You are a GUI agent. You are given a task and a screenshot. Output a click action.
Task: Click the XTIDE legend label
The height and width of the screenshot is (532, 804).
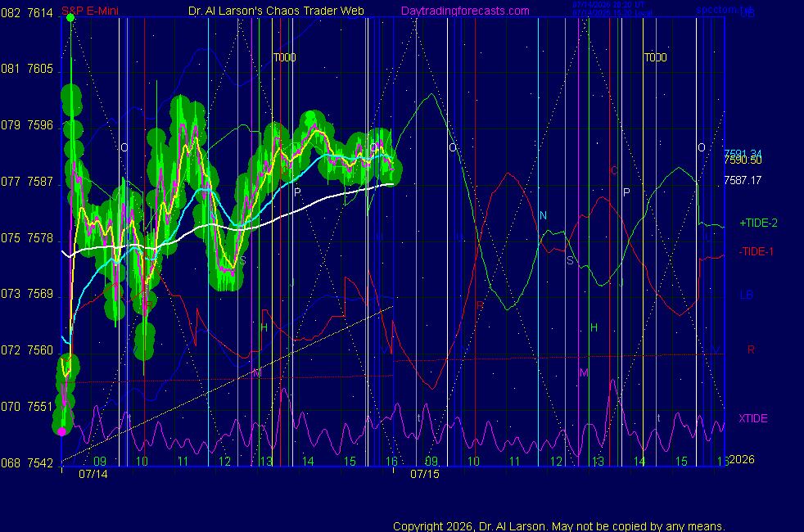[753, 418]
